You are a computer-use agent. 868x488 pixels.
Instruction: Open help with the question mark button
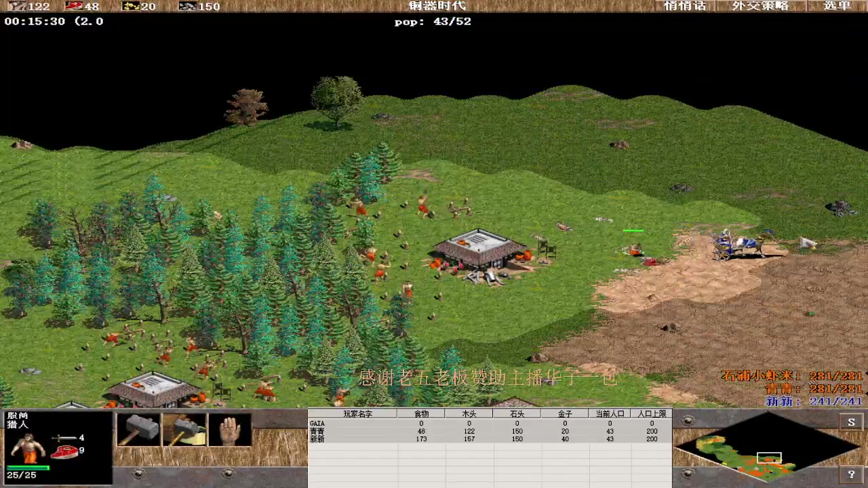tap(851, 474)
